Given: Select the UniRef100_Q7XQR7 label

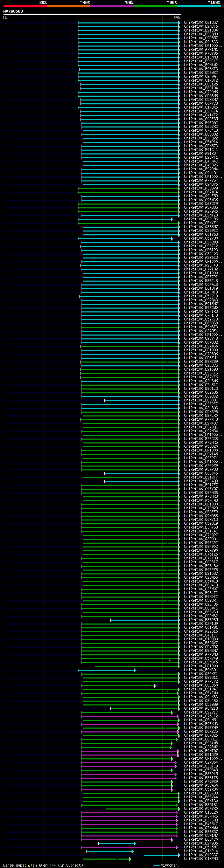Looking at the screenshot, I should pyautogui.click(x=201, y=535).
